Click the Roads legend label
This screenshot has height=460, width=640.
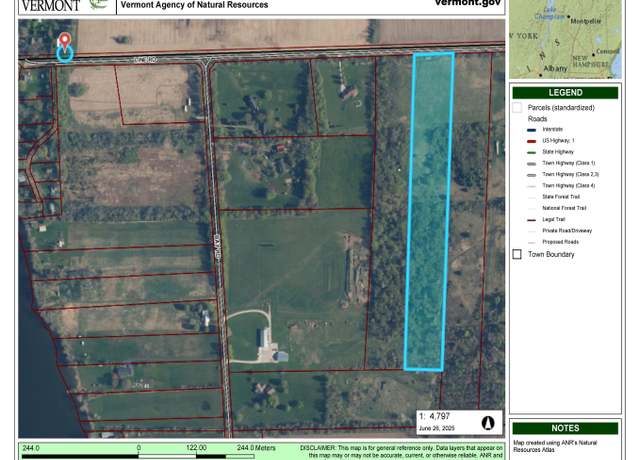coord(537,119)
